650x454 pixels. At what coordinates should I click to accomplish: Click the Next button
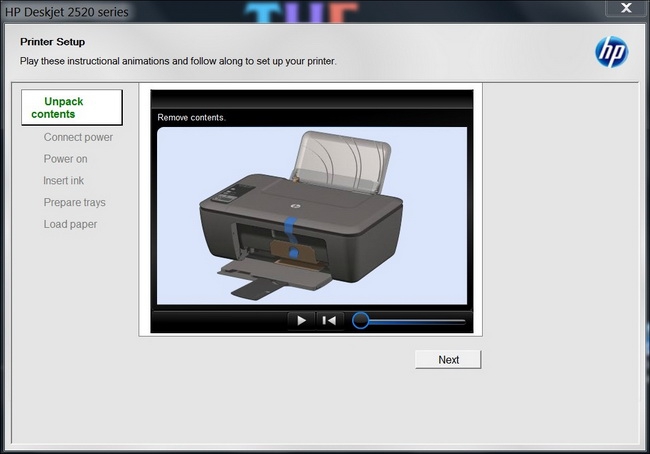tap(448, 359)
